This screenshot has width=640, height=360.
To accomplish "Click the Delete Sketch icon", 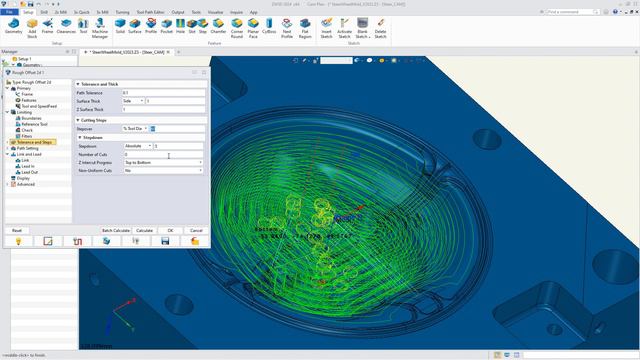I will pos(380,29).
